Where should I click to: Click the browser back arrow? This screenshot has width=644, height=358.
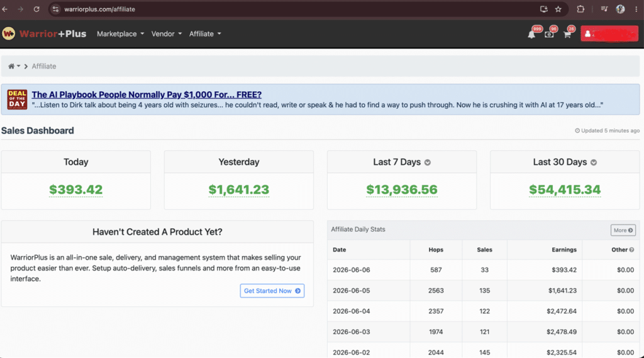coord(5,9)
